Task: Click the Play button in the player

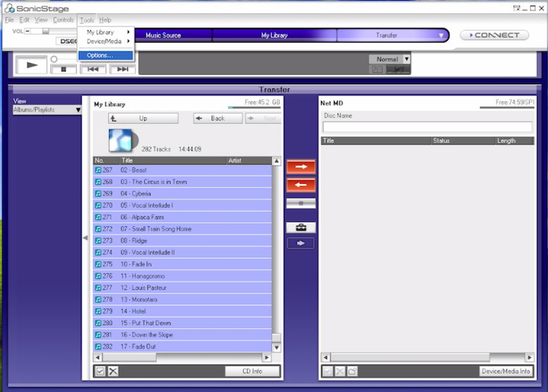Action: pyautogui.click(x=32, y=64)
